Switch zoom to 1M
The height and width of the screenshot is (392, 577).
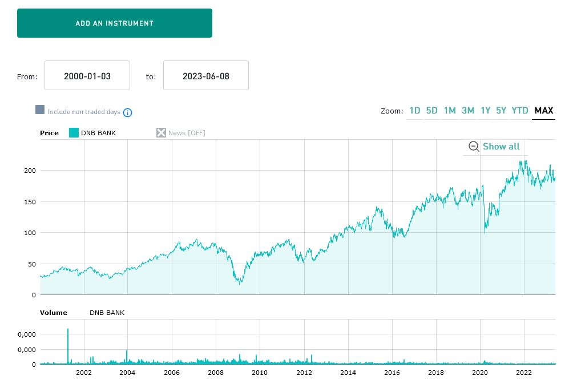450,111
